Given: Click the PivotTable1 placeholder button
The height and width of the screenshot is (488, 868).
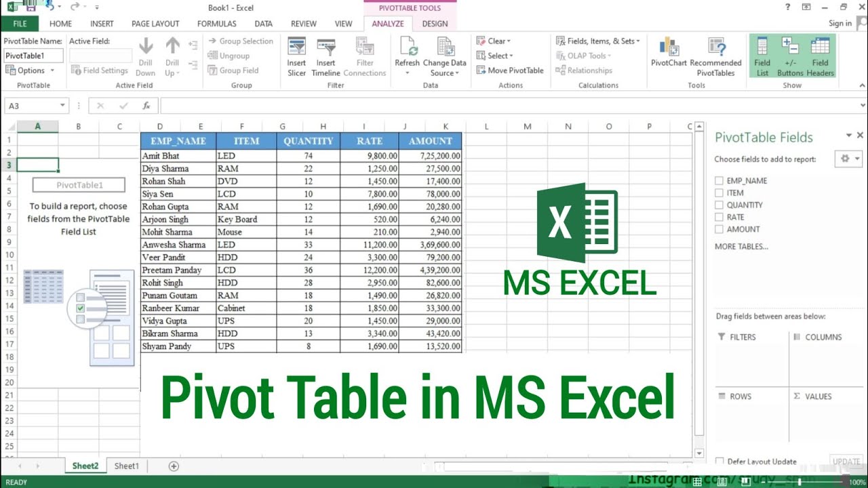Looking at the screenshot, I should pos(79,185).
